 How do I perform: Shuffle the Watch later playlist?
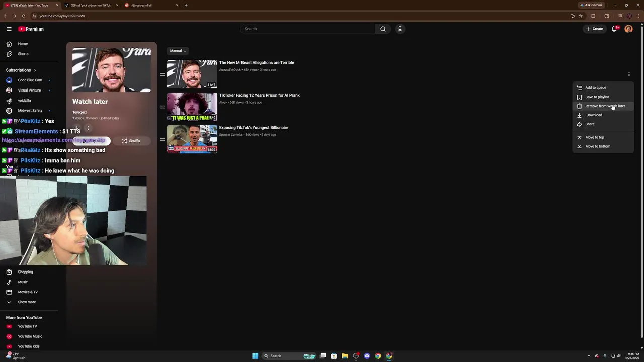(x=131, y=141)
